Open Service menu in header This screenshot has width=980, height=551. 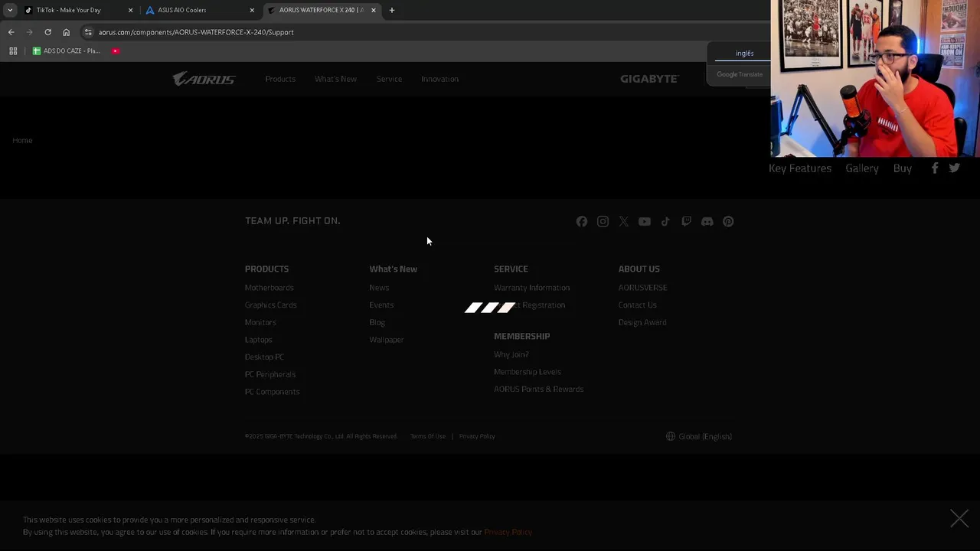click(x=389, y=79)
